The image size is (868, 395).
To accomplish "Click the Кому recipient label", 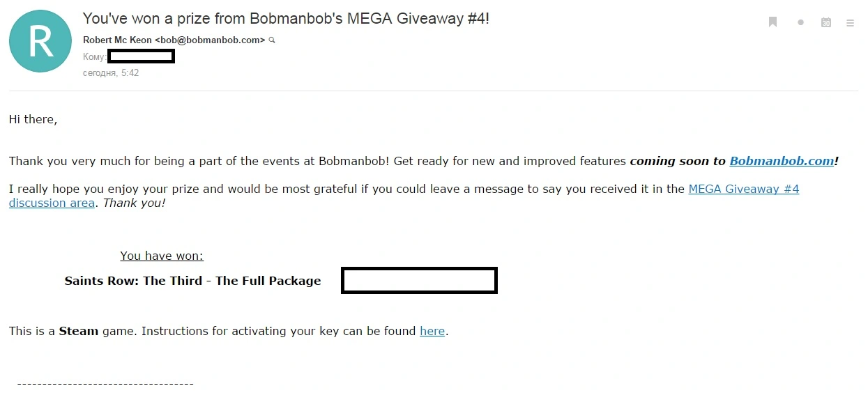I will coord(94,57).
